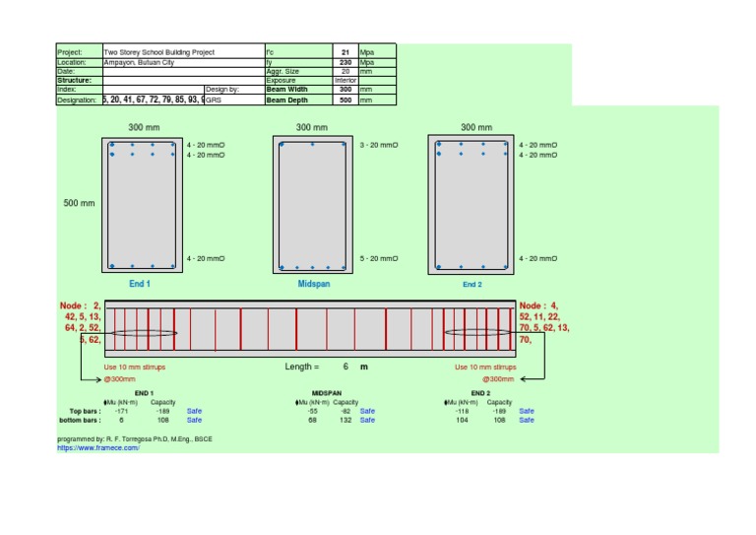756x535 pixels.
Task: Click the blue End 2 caption
Action: (472, 284)
